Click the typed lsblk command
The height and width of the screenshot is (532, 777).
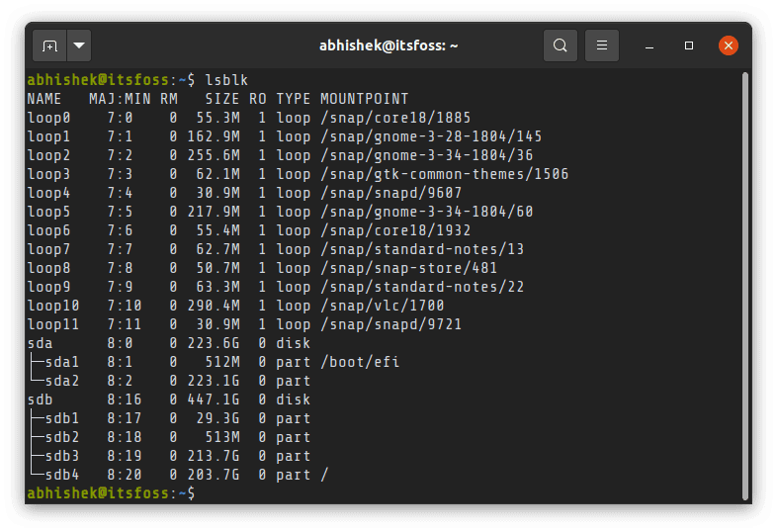(x=226, y=80)
